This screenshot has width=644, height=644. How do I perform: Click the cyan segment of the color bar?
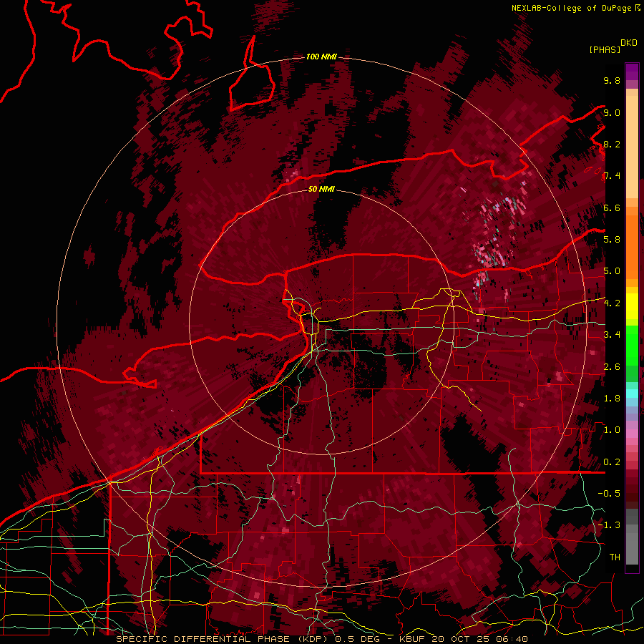[632, 393]
